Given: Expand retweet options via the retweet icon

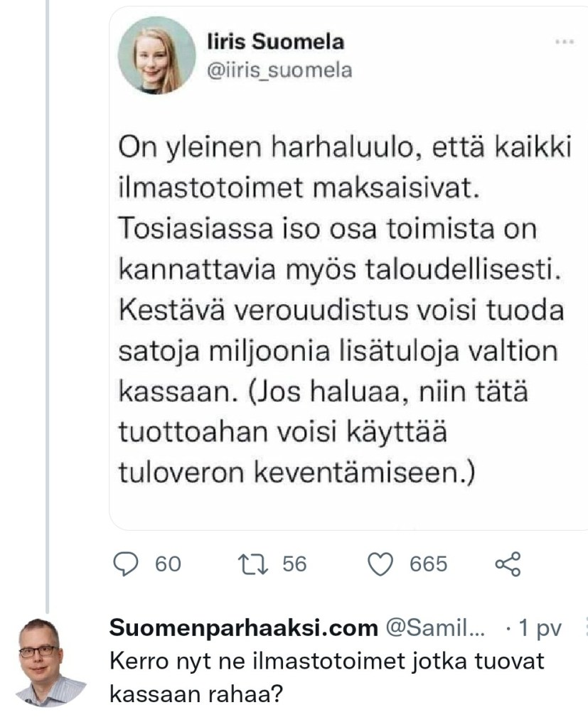Looking at the screenshot, I should tap(255, 565).
